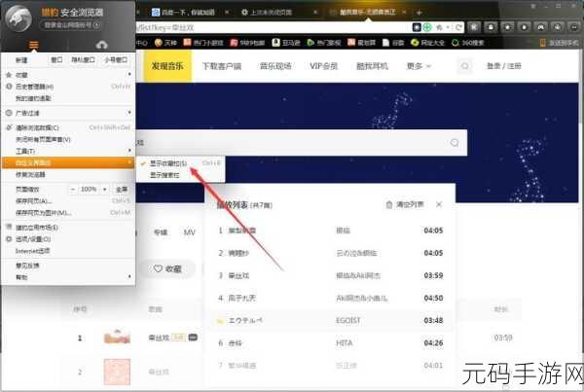584x392 pixels.
Task: Open the Internet选项 menu entry
Action: coord(68,251)
